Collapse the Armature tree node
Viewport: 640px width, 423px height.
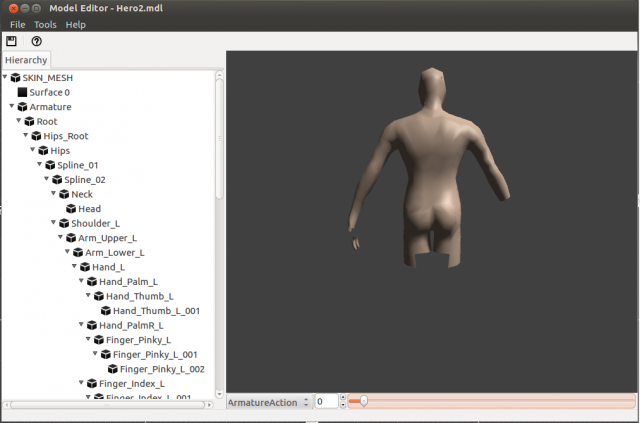(11, 107)
